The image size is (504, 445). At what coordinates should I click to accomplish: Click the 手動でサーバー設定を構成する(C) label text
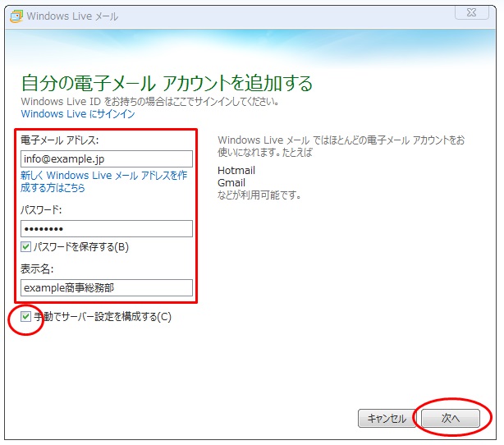pyautogui.click(x=103, y=317)
